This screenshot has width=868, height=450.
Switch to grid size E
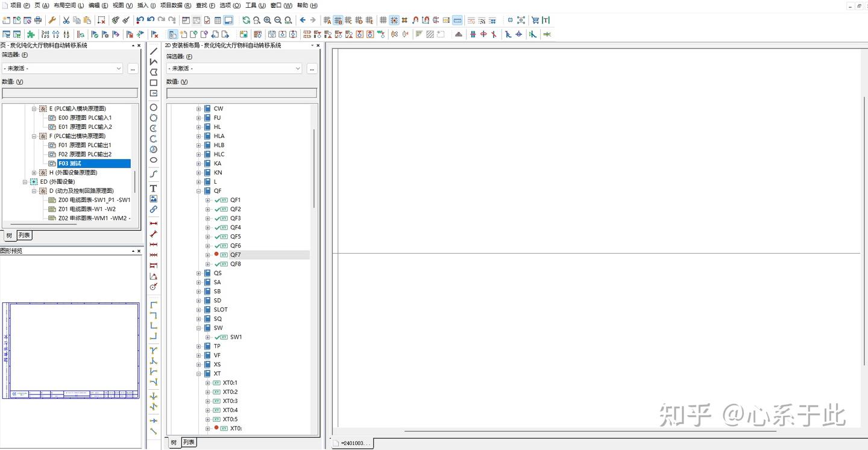pyautogui.click(x=370, y=20)
